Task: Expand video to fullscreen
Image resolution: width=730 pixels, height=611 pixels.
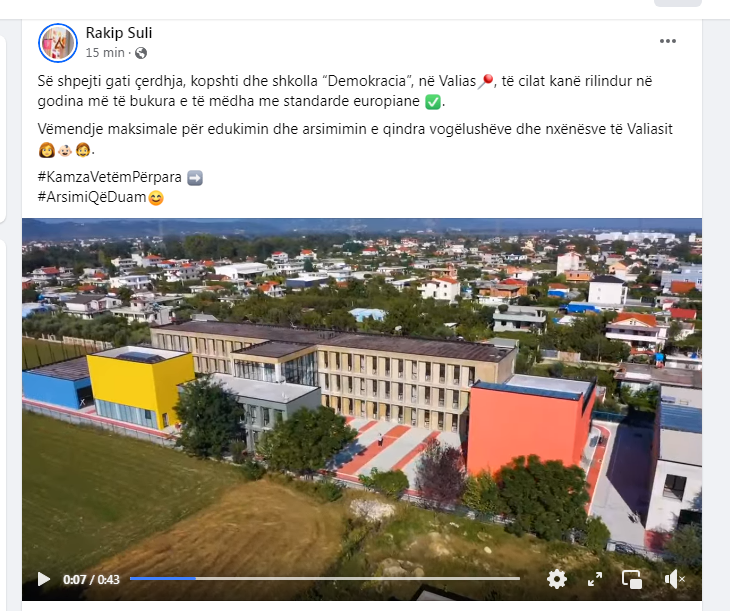Action: tap(595, 579)
